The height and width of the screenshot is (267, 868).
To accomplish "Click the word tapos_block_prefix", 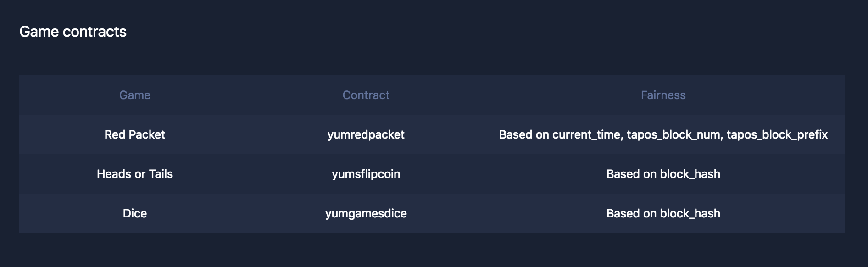I will coord(777,134).
